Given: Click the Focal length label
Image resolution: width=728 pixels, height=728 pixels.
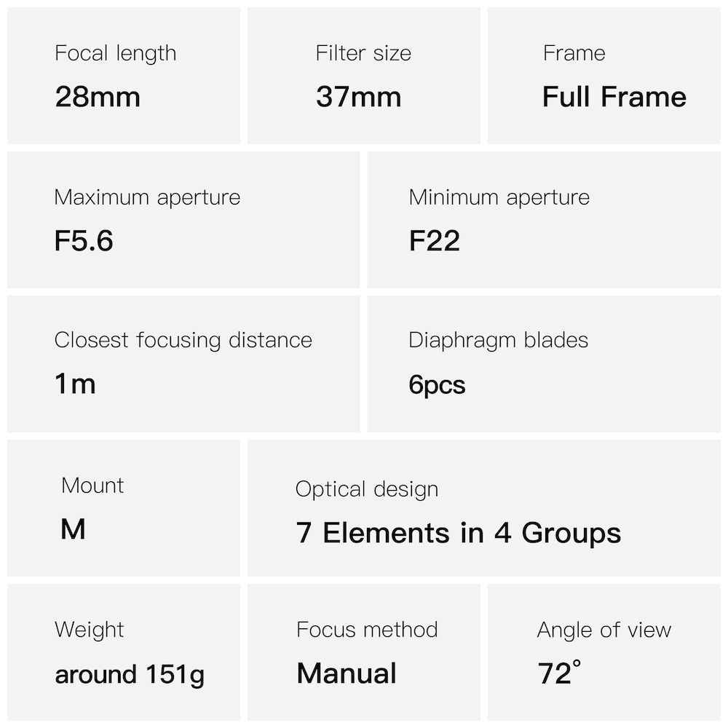Looking at the screenshot, I should click(115, 54).
